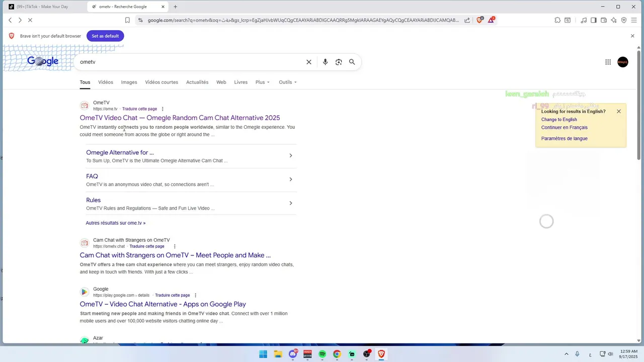Show hidden system tray icons chevron

click(567, 354)
